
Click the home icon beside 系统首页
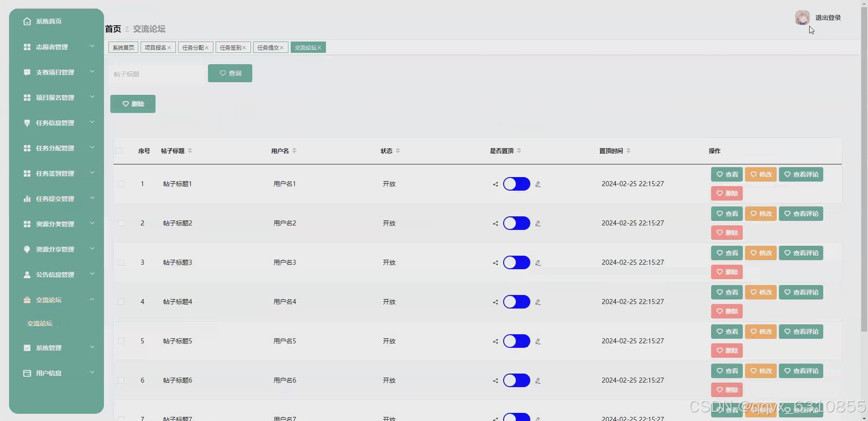27,21
